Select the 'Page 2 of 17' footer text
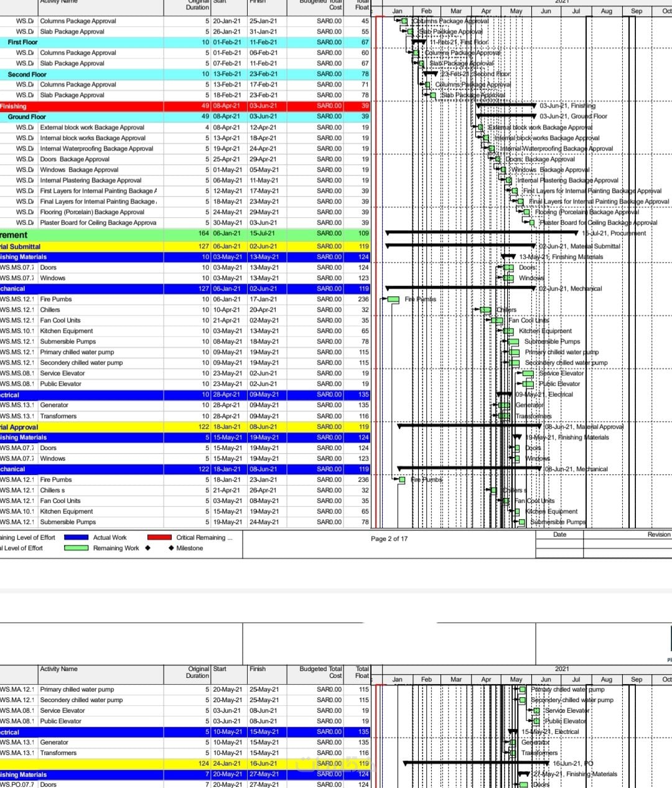Screen dimensions: 672x788 389,539
